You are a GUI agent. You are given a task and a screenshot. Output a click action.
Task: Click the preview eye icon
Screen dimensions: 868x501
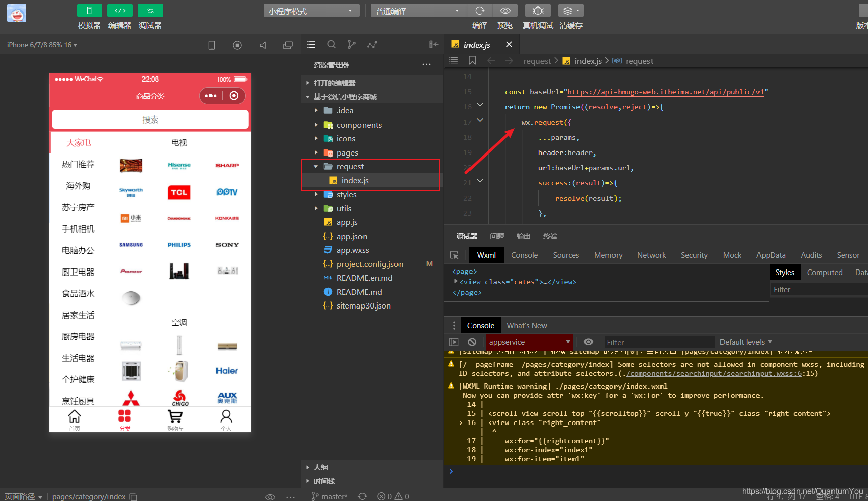(505, 11)
